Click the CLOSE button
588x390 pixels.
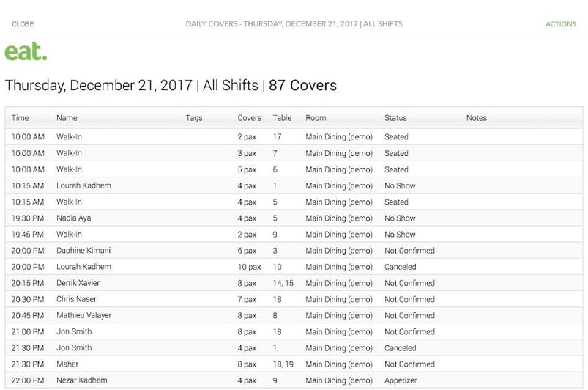(x=23, y=24)
